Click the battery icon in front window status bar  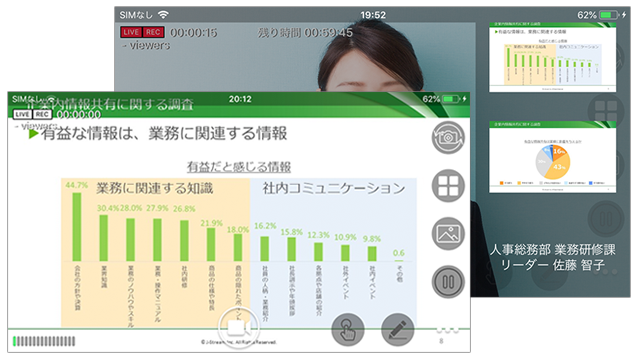click(x=451, y=99)
